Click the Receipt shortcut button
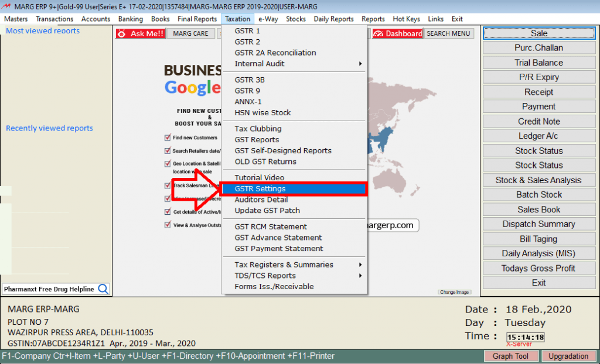Viewport: 600px width, 364px height. tap(539, 92)
